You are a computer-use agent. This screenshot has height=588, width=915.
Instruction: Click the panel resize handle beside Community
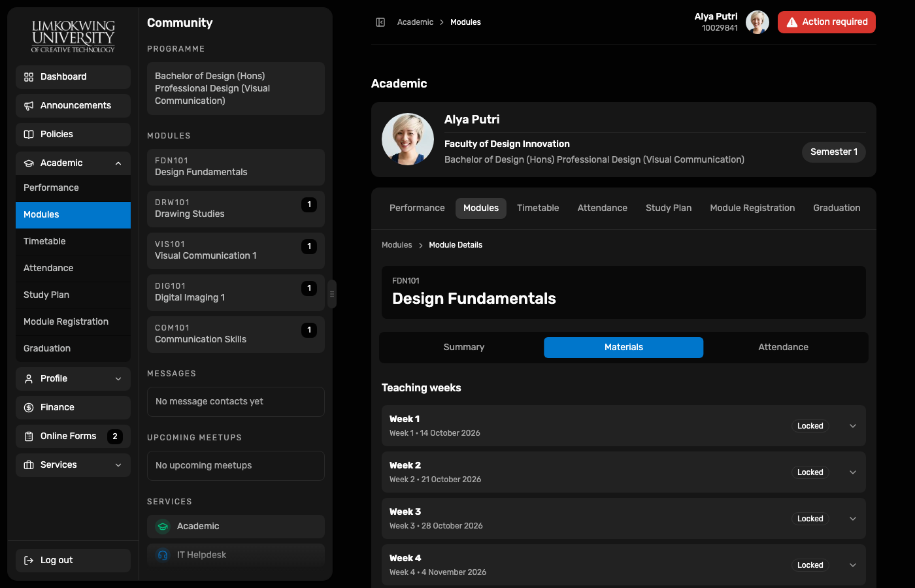pyautogui.click(x=332, y=294)
